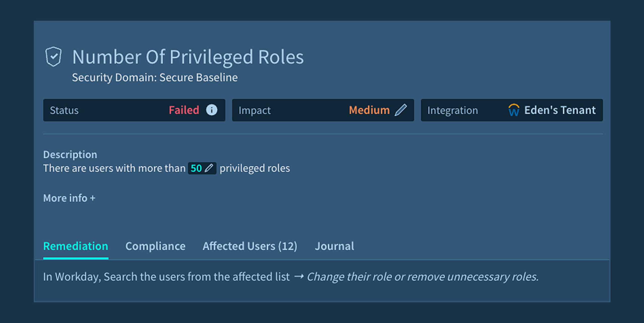Click the Workday logo icon
The image size is (644, 323).
[x=513, y=110]
